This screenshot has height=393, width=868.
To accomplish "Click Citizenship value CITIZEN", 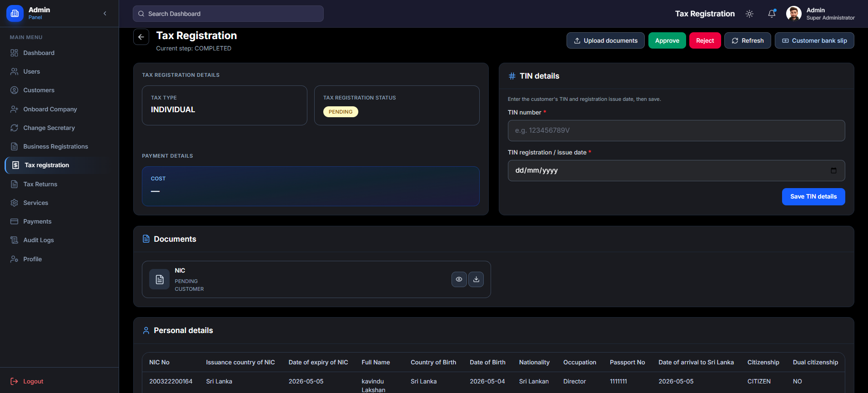I will (x=759, y=381).
